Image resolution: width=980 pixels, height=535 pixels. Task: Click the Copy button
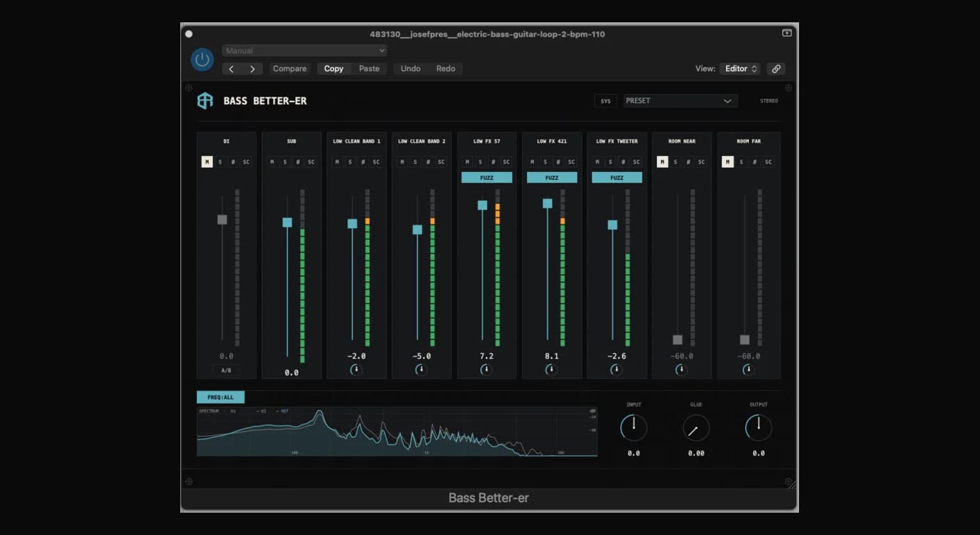333,69
